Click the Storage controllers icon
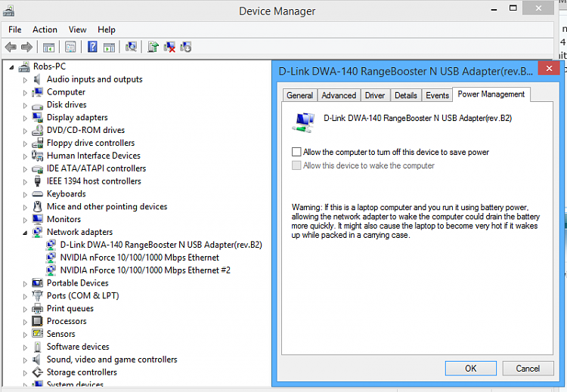 [x=37, y=372]
